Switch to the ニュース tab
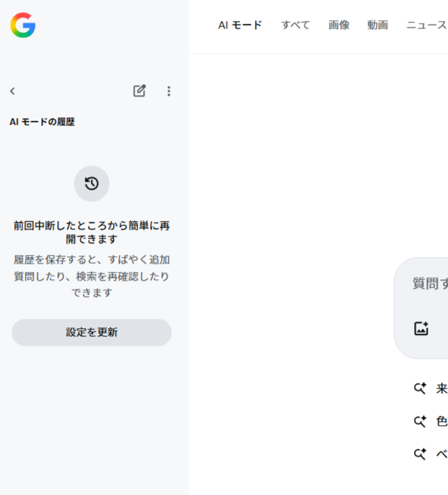The height and width of the screenshot is (495, 448). coord(426,25)
